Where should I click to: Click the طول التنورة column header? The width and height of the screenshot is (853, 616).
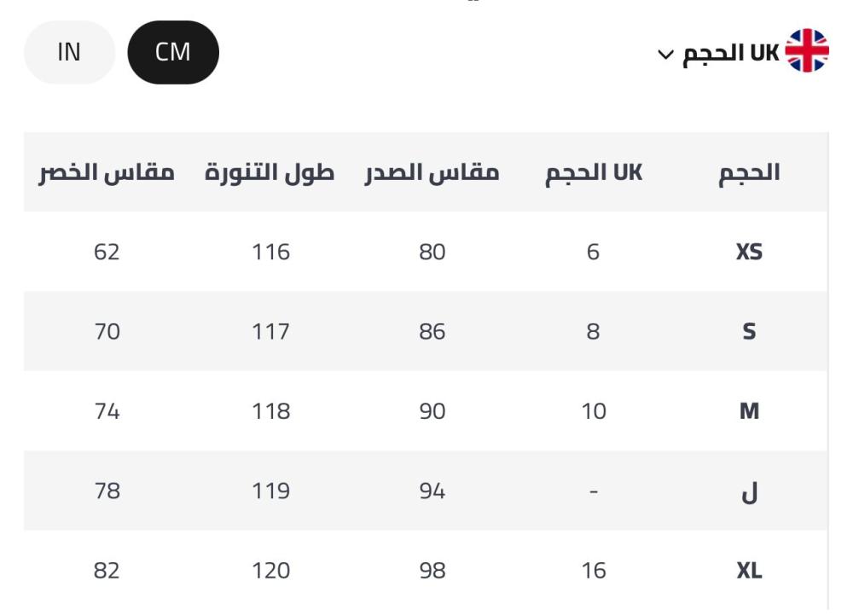pos(270,172)
